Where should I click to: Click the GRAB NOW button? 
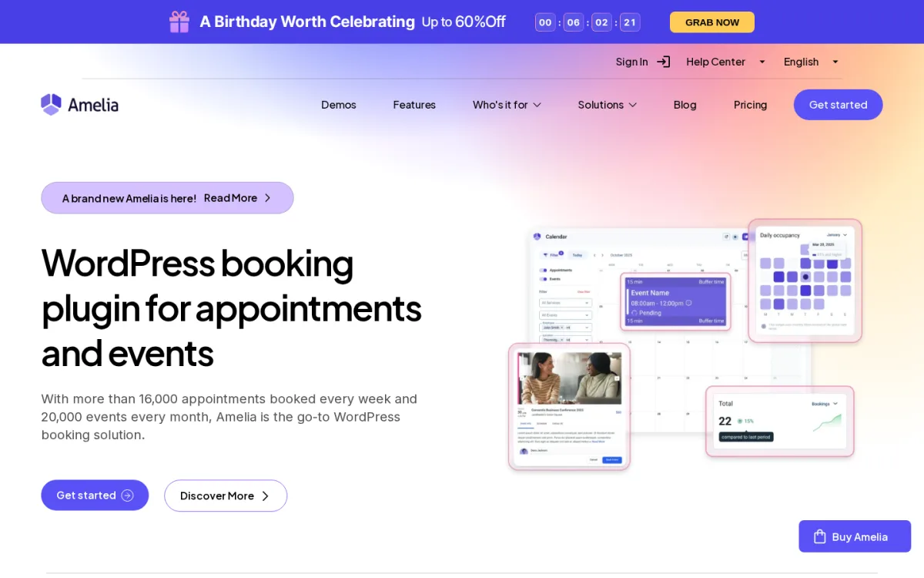[712, 22]
